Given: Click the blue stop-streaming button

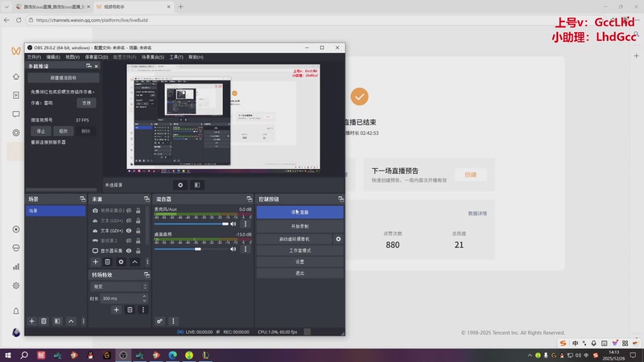Looking at the screenshot, I should pos(299,212).
